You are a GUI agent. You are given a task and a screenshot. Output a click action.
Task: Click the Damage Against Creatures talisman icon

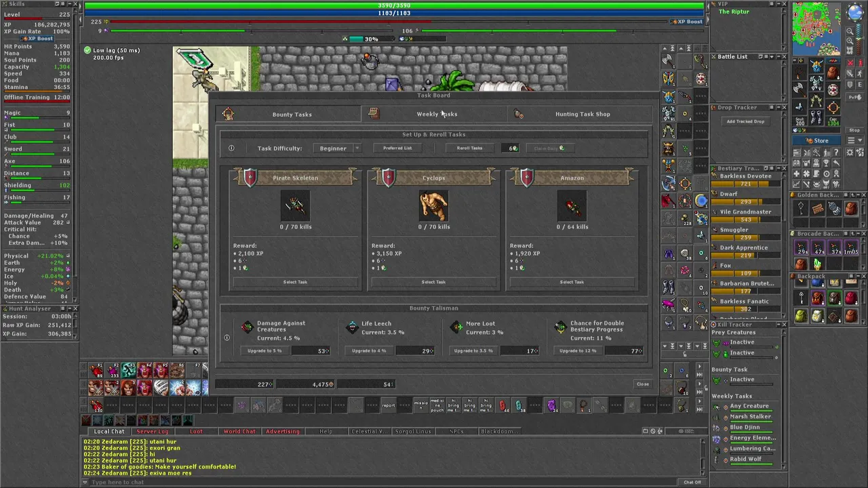(247, 327)
